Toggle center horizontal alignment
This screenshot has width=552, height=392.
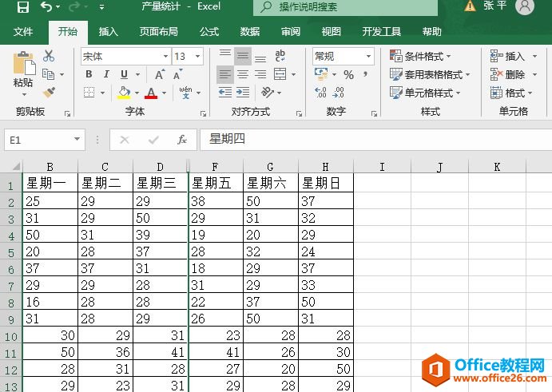[x=243, y=74]
